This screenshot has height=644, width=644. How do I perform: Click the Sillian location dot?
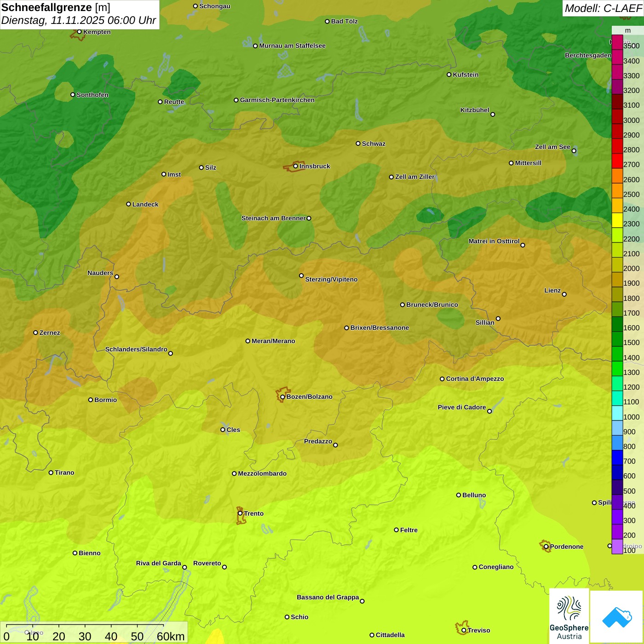pyautogui.click(x=498, y=318)
